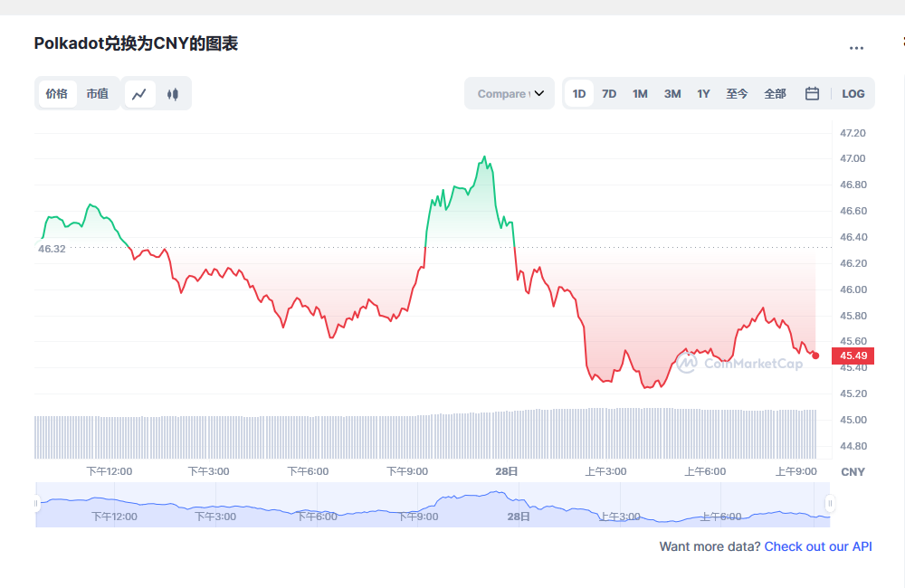Image resolution: width=905 pixels, height=588 pixels.
Task: Choose the 7D time range
Action: pos(609,94)
